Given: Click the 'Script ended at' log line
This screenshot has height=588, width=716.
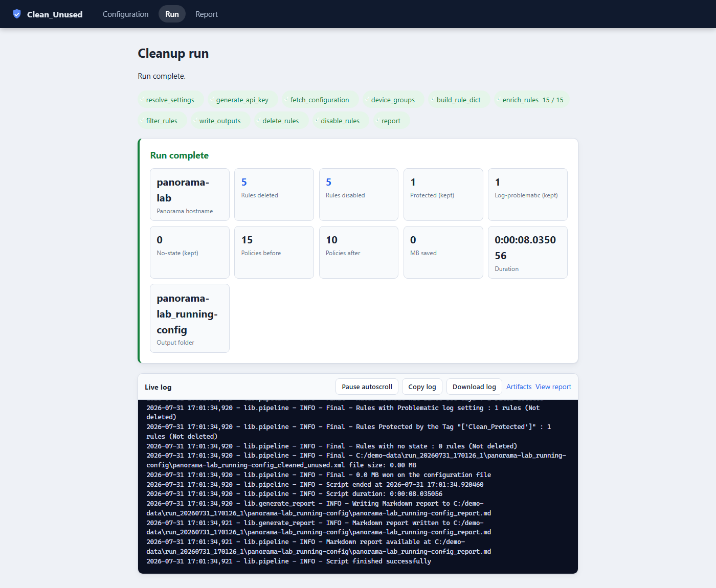Looking at the screenshot, I should [x=315, y=485].
